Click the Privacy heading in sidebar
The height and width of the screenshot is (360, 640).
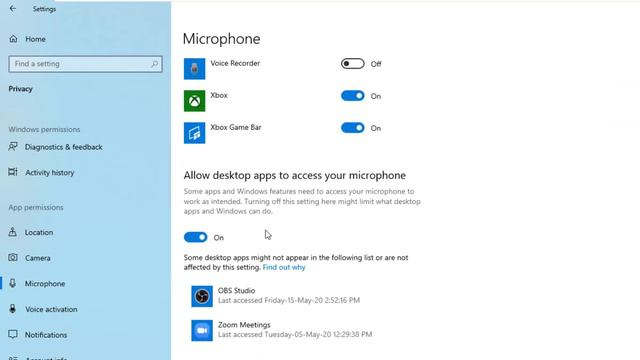(20, 89)
